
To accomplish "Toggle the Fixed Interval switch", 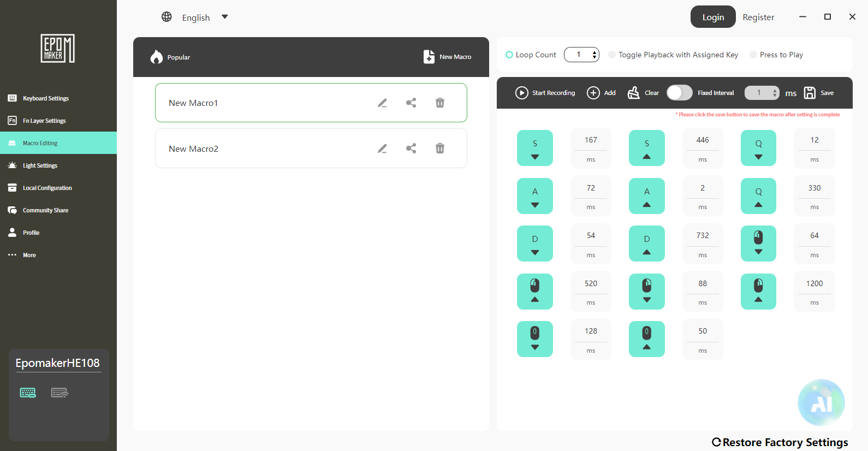I will pyautogui.click(x=680, y=93).
